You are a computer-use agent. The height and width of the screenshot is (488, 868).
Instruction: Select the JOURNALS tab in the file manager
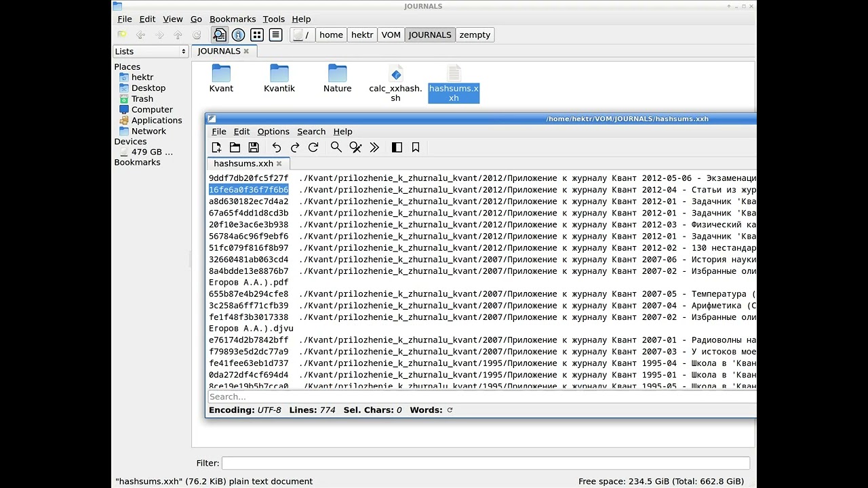[x=219, y=52]
